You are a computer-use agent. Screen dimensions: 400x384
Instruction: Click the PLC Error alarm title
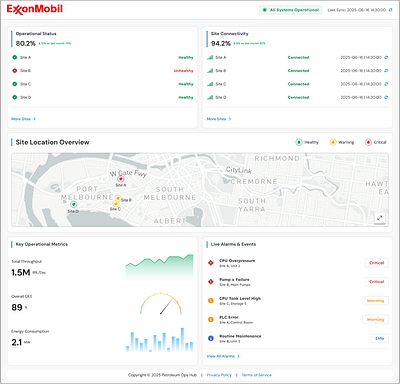pos(229,317)
